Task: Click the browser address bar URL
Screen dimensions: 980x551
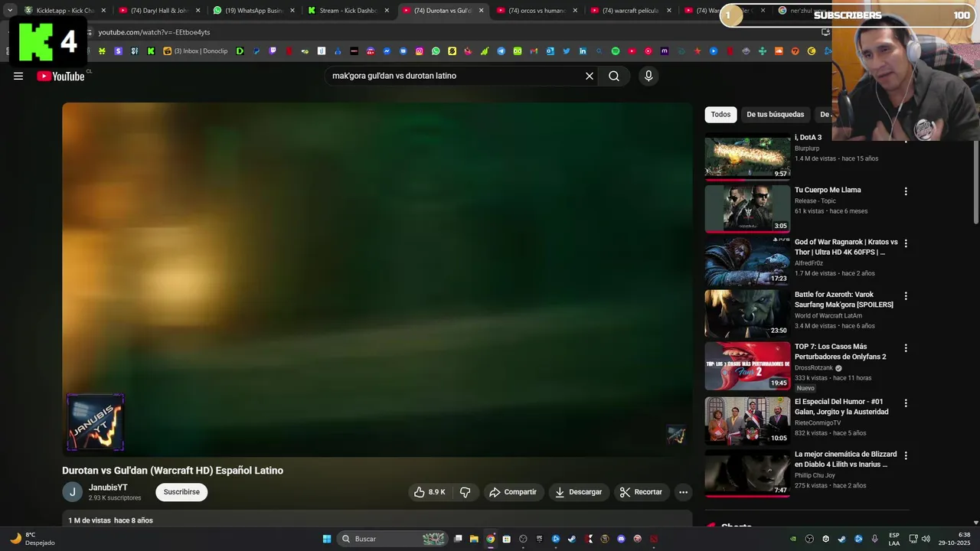Action: click(x=154, y=32)
